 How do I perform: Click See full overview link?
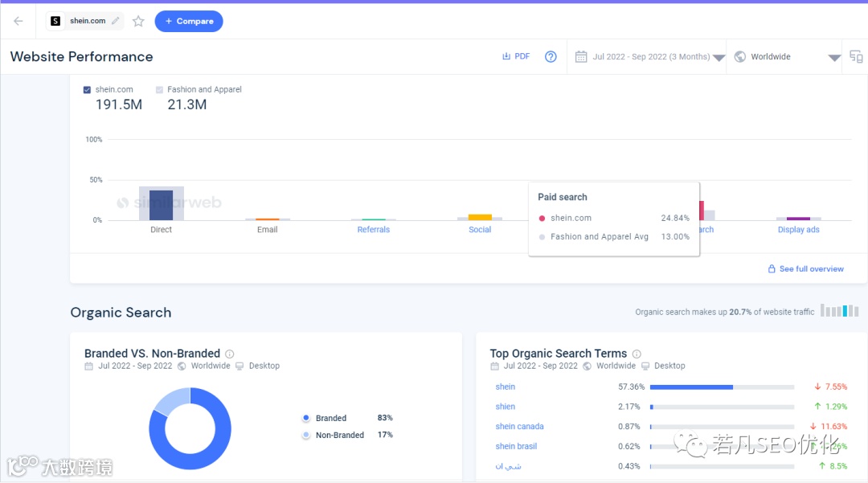pos(812,269)
